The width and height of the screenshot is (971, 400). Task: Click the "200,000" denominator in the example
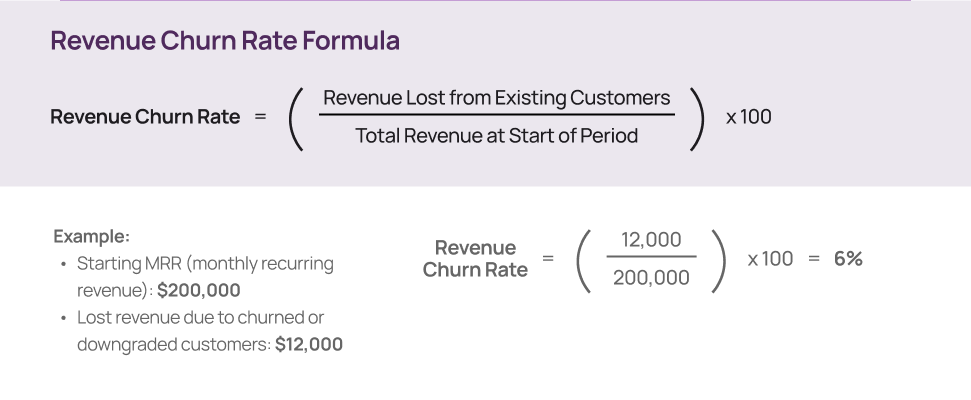pyautogui.click(x=651, y=278)
